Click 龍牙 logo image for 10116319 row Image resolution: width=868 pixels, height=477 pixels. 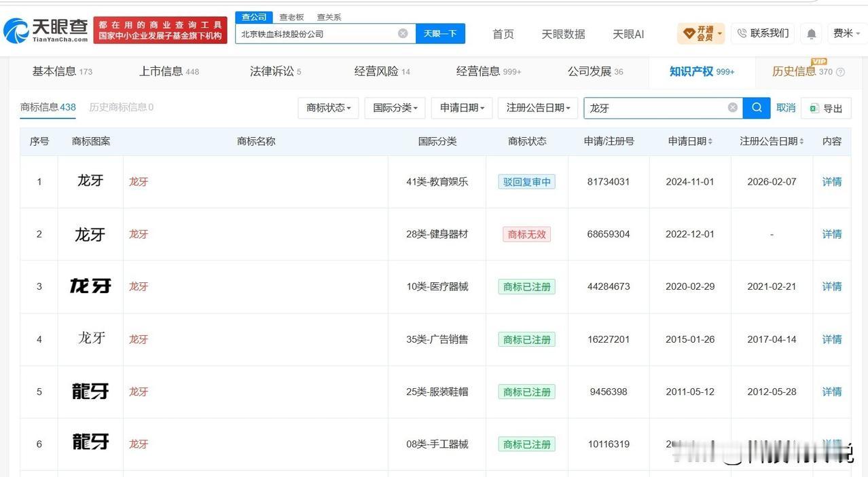point(90,442)
